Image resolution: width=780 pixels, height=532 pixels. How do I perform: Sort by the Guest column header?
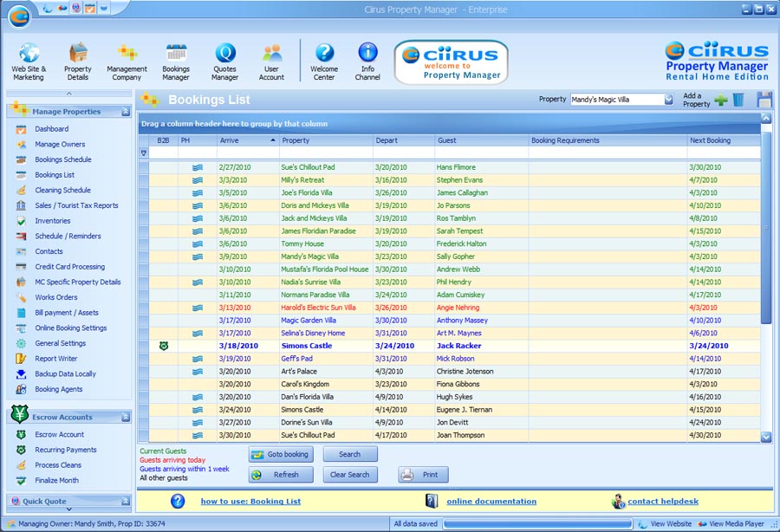click(x=482, y=140)
